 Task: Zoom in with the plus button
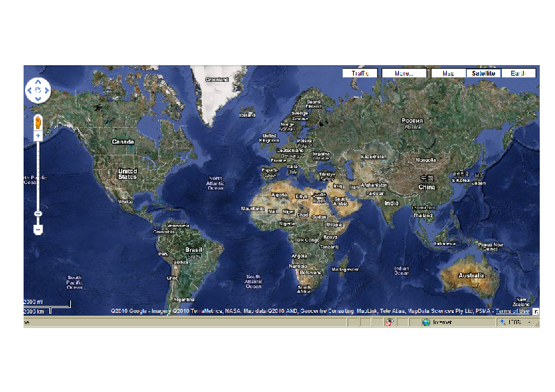tap(38, 136)
